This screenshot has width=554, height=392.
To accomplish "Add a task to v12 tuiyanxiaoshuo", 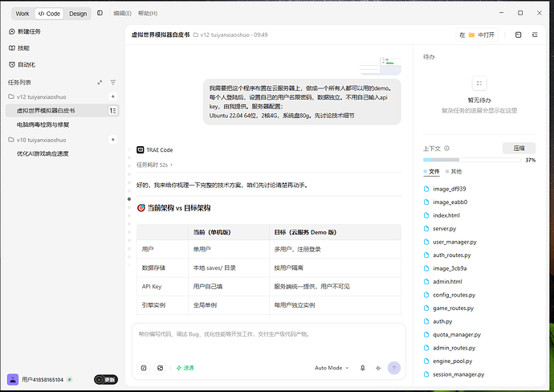I will tap(112, 96).
